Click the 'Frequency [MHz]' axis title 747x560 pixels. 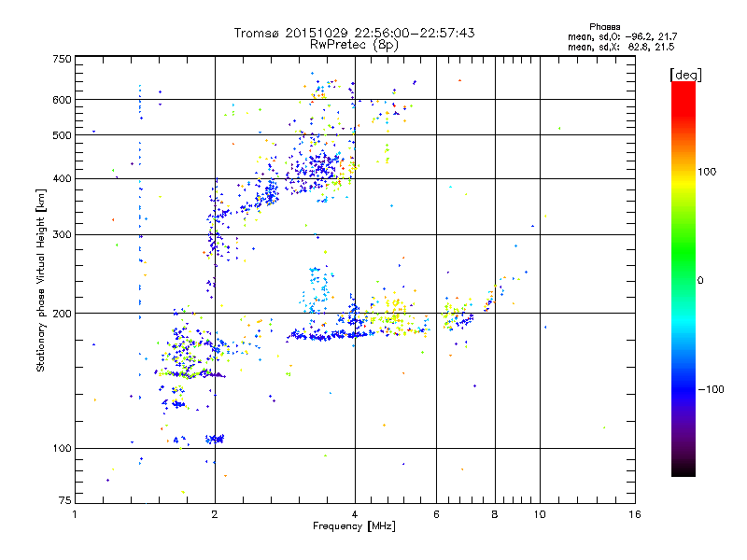point(354,526)
